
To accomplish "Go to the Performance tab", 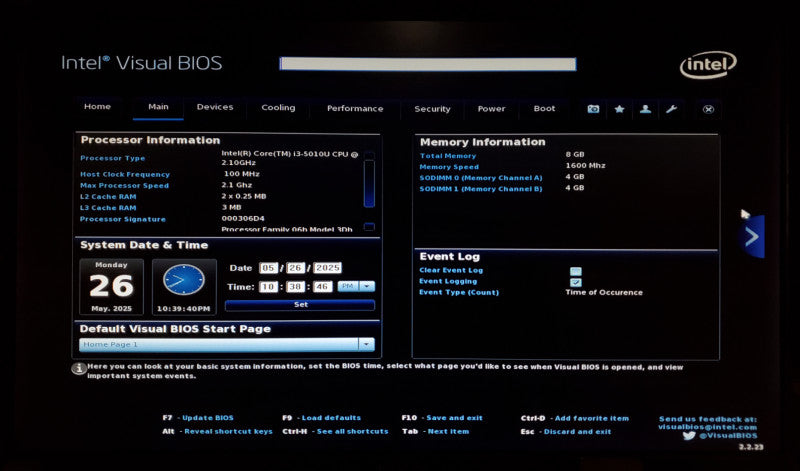I will pyautogui.click(x=355, y=108).
